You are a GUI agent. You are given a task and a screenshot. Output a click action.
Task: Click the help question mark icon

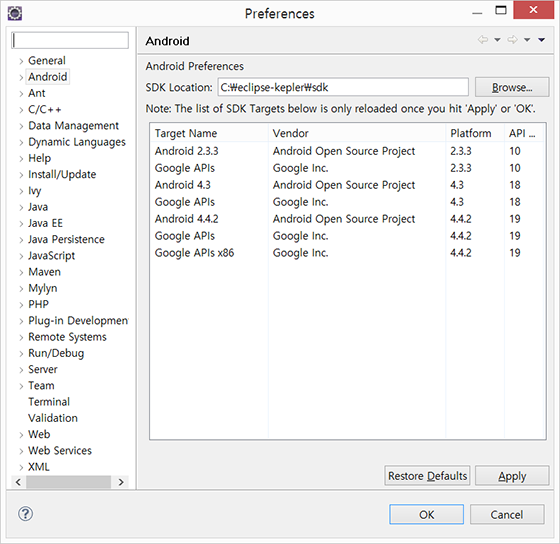coord(25,514)
